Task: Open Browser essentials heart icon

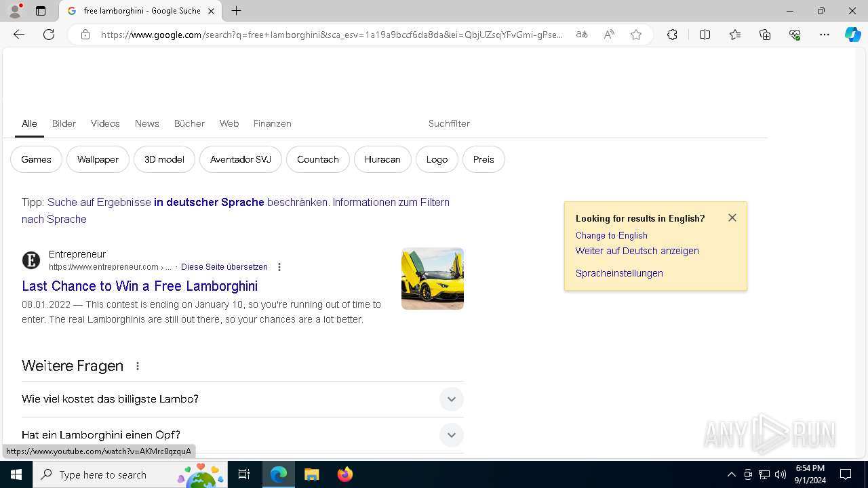Action: click(795, 35)
